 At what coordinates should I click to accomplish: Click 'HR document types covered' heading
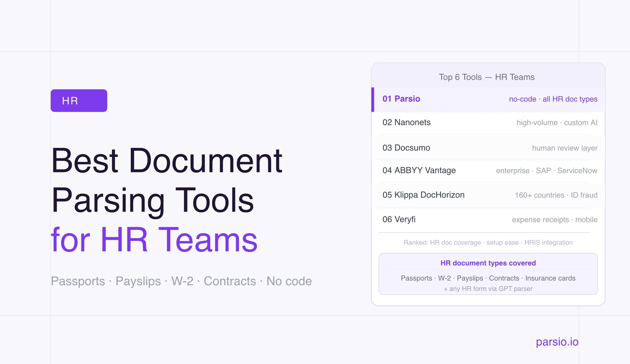pos(488,263)
